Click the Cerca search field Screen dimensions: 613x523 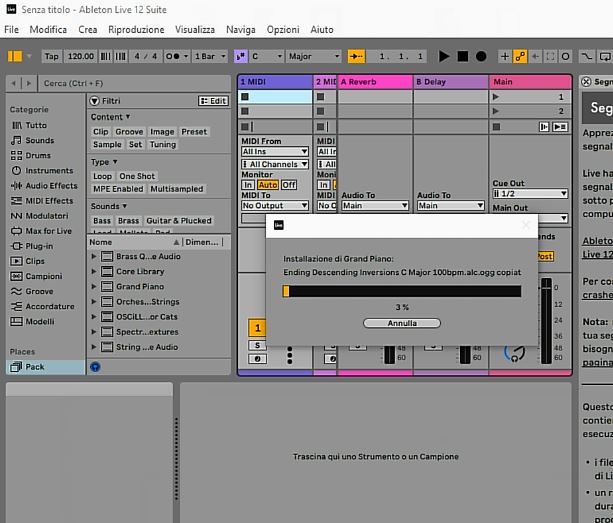(x=120, y=82)
